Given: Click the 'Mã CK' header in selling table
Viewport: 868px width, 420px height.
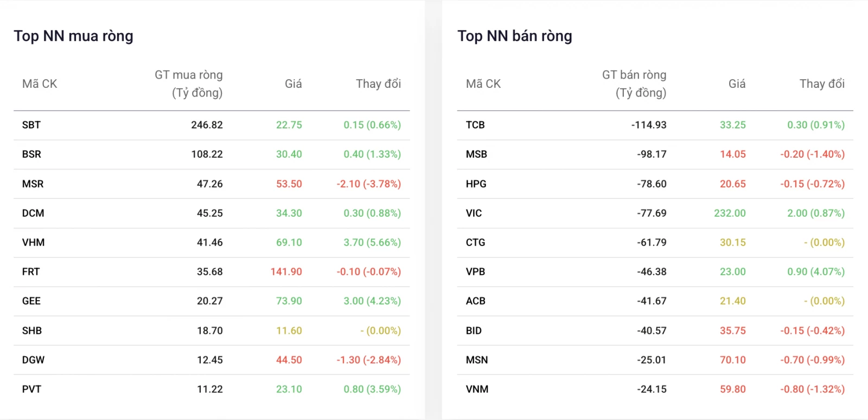Looking at the screenshot, I should [x=483, y=83].
